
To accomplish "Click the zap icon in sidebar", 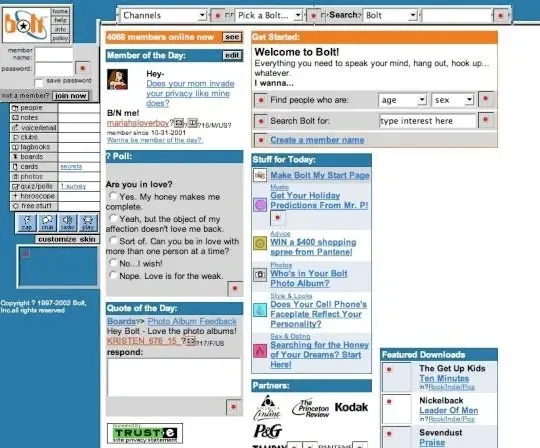I will click(x=27, y=223).
